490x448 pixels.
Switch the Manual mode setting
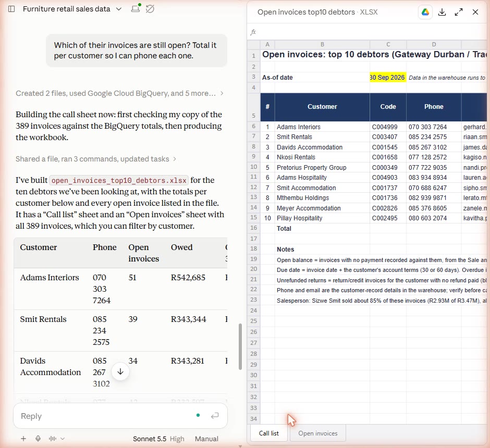[206, 439]
